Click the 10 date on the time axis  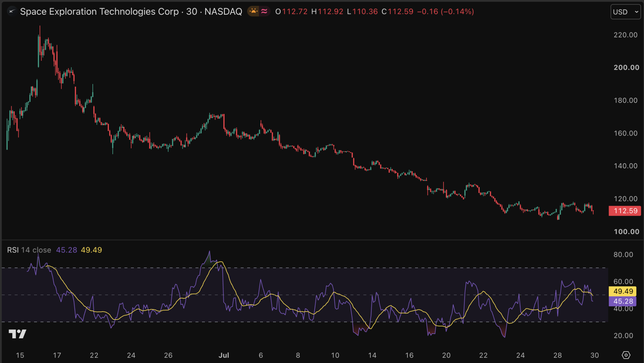(335, 355)
